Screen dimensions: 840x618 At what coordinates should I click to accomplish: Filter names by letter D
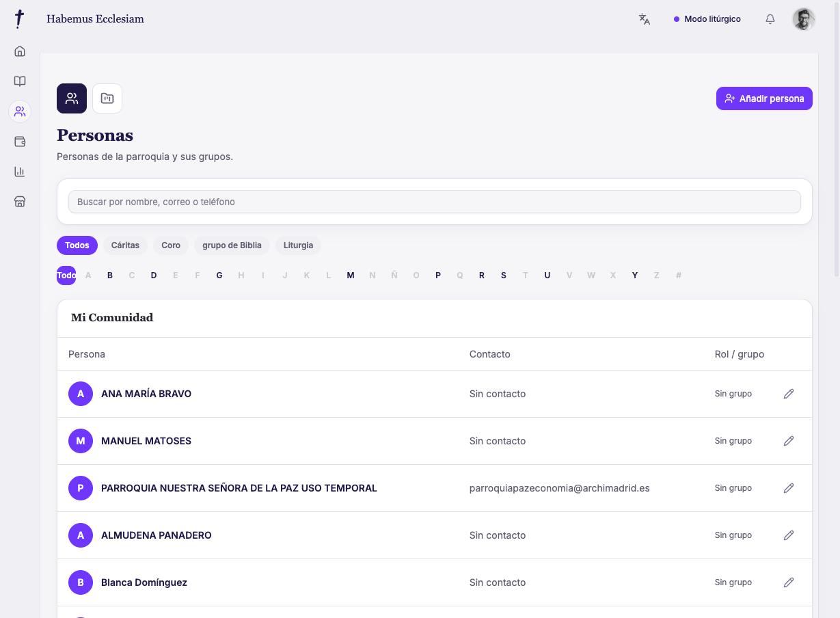[x=154, y=276]
